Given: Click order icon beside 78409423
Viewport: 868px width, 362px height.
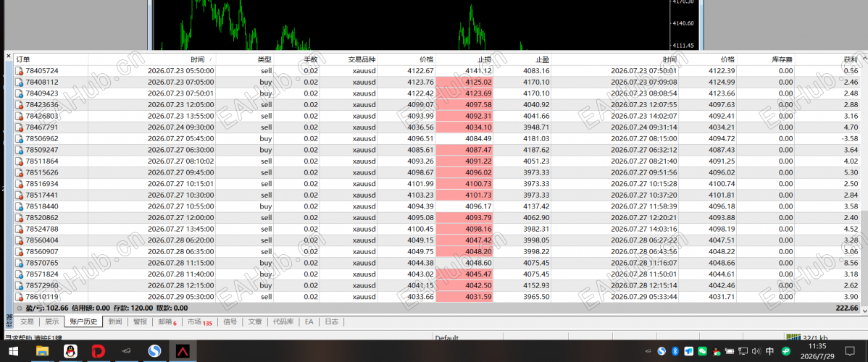Looking at the screenshot, I should pyautogui.click(x=19, y=93).
